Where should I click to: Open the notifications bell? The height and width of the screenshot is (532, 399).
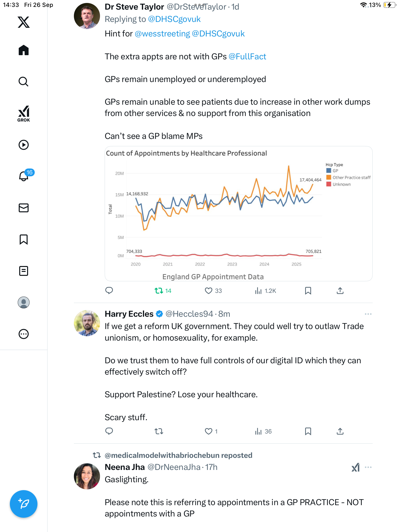(x=24, y=176)
